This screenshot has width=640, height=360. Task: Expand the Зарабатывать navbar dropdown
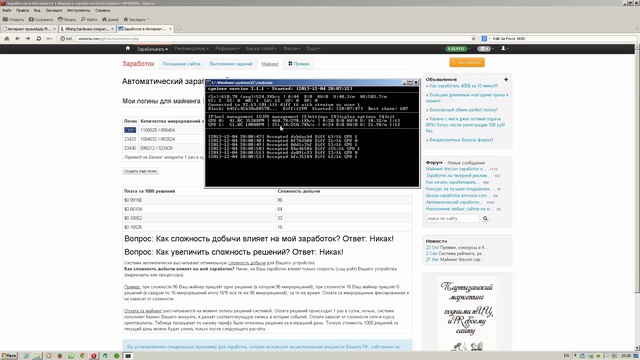click(x=152, y=49)
